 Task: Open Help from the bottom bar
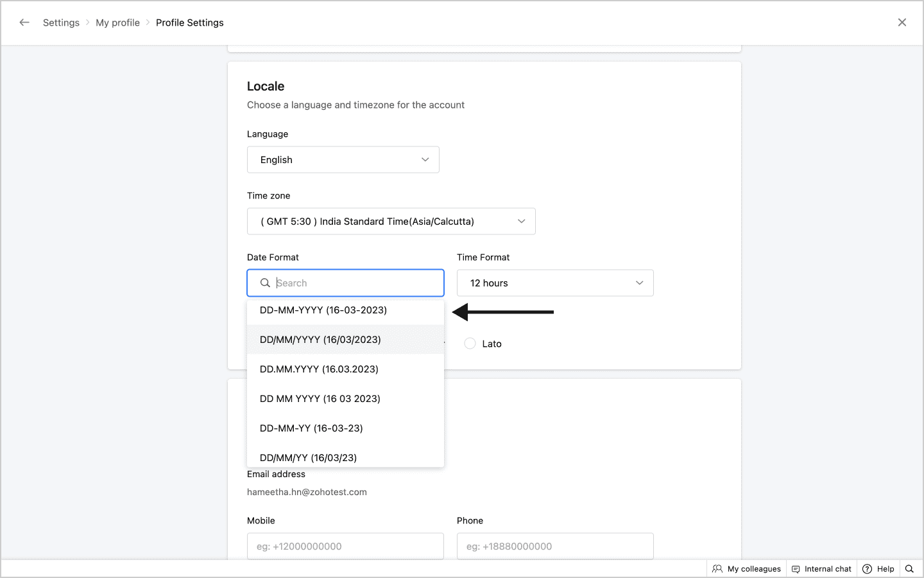[878, 569]
